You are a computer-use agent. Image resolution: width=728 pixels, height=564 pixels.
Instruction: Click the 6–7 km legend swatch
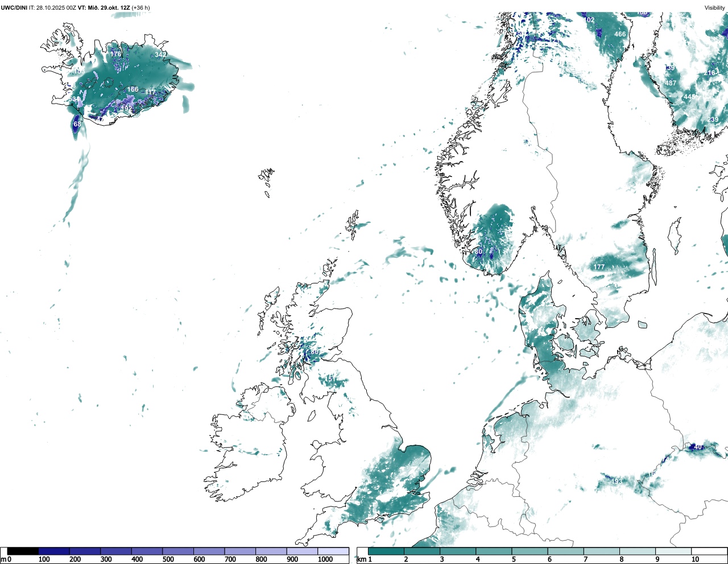(565, 551)
